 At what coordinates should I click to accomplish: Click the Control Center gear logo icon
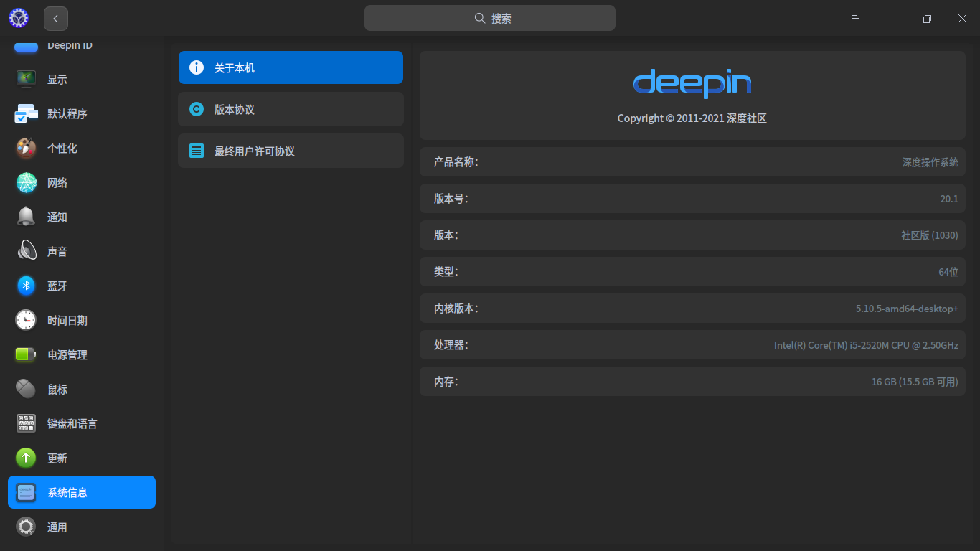(x=19, y=19)
